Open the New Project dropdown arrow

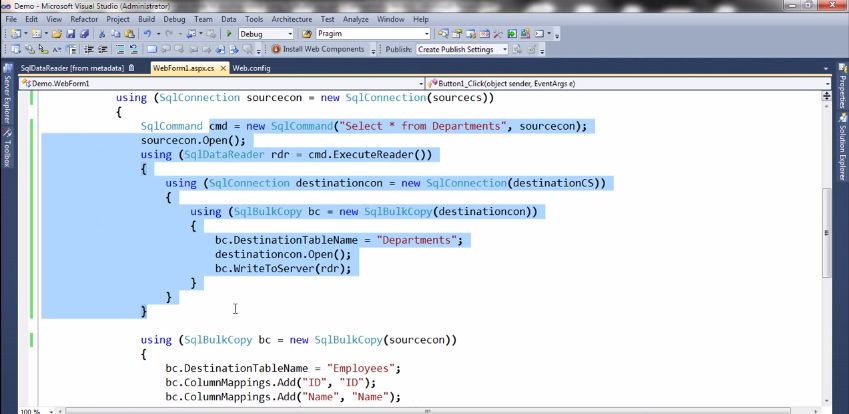click(25, 34)
